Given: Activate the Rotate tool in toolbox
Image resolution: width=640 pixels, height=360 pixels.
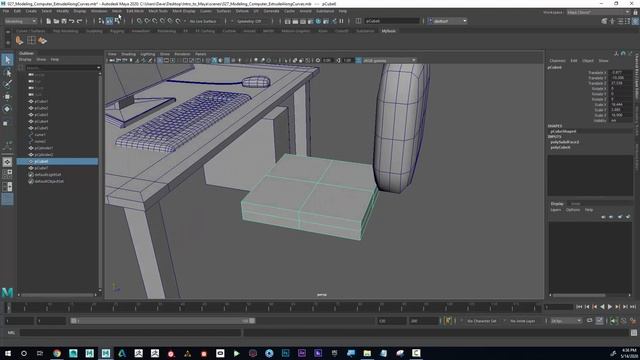Looking at the screenshot, I should click(7, 109).
